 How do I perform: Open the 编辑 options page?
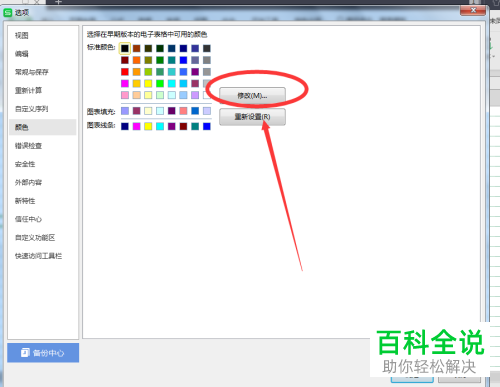pos(22,54)
